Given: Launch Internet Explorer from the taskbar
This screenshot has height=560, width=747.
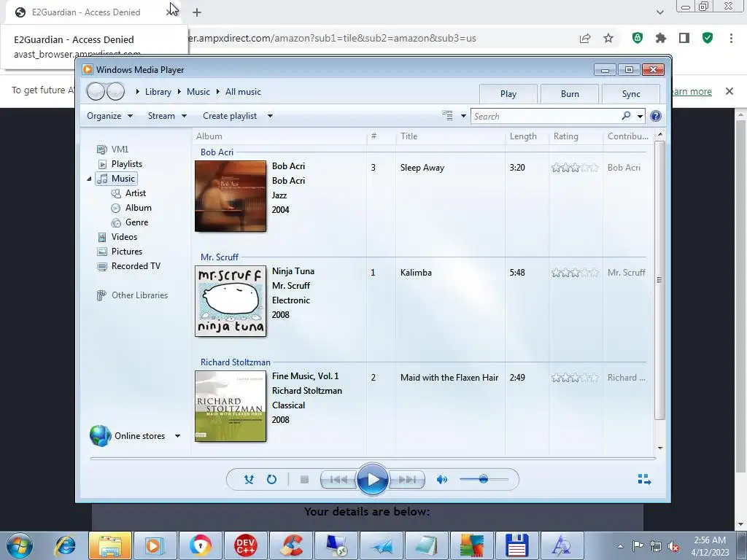Looking at the screenshot, I should point(65,545).
